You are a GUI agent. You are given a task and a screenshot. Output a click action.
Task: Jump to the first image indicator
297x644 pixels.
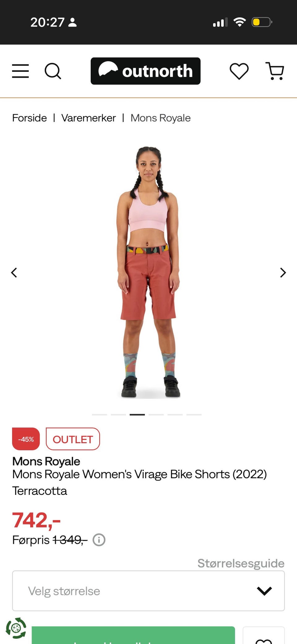(x=99, y=414)
